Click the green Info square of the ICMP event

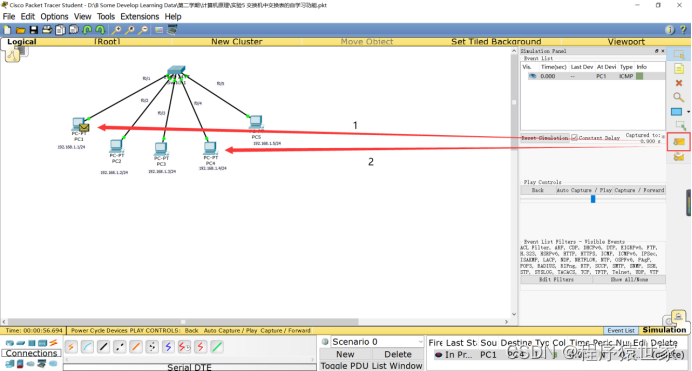tap(639, 76)
